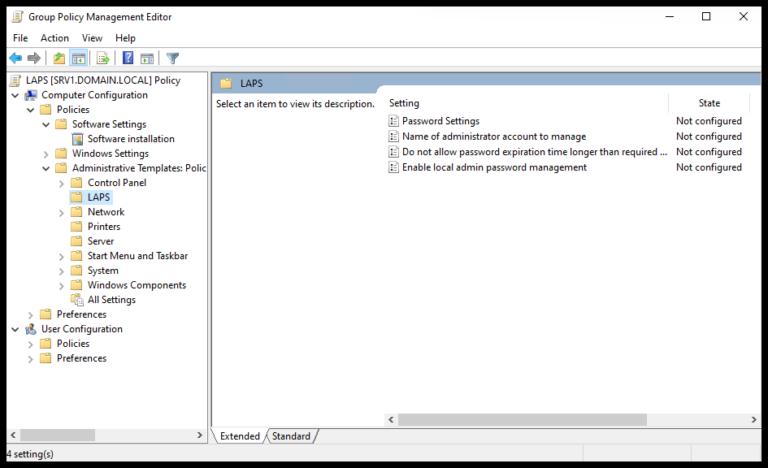This screenshot has height=468, width=768.
Task: Click left arrow of settings list scrollbar
Action: point(391,419)
